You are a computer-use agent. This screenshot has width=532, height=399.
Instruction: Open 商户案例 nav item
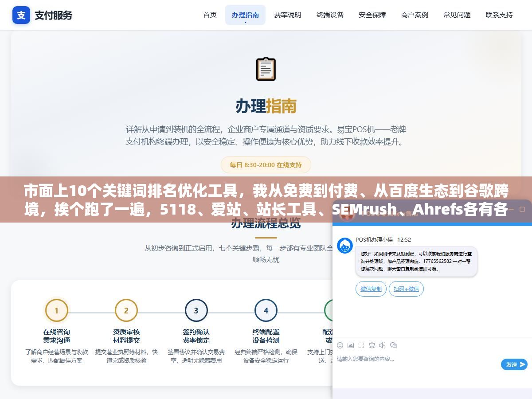(415, 15)
